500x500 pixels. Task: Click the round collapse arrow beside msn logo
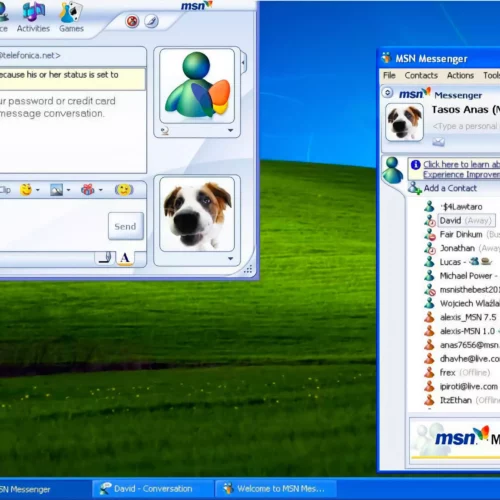(388, 92)
